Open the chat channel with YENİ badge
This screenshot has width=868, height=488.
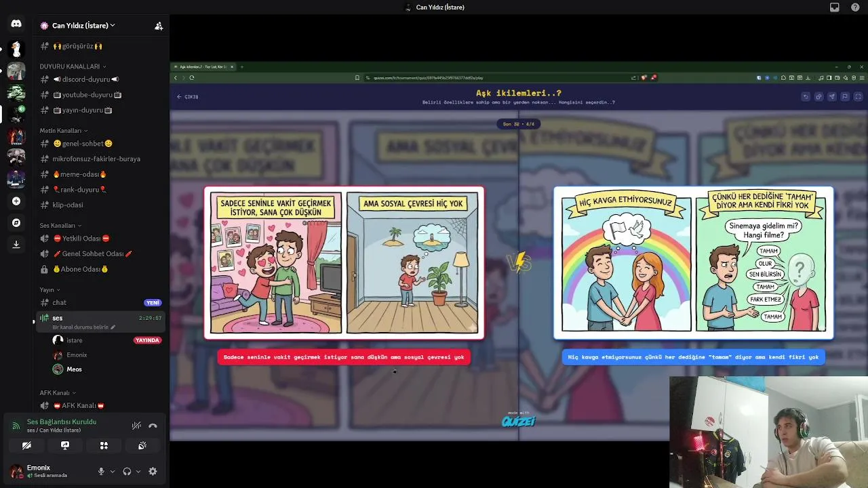point(100,302)
